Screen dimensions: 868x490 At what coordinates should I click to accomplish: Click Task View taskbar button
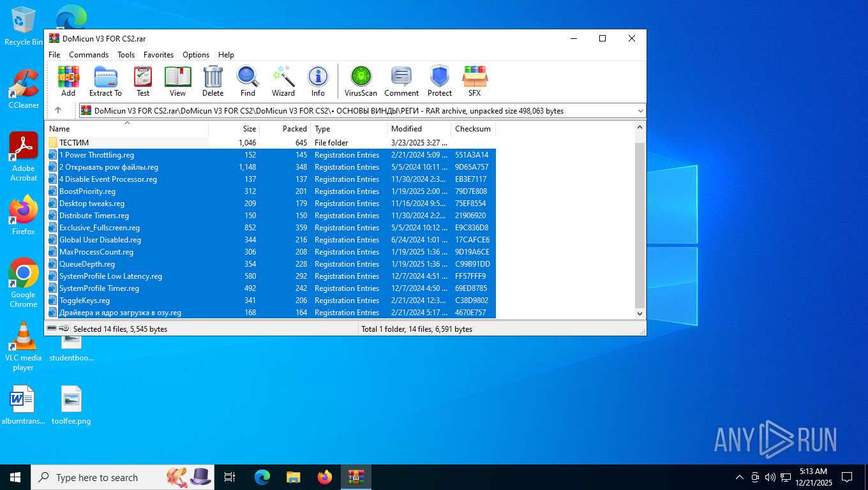pos(230,477)
